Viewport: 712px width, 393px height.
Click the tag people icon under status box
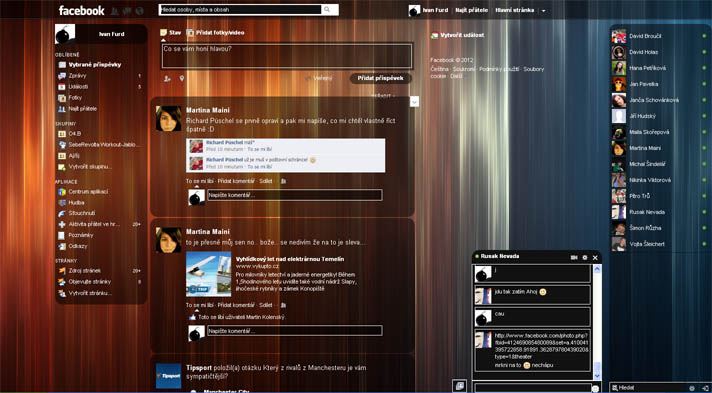(167, 79)
